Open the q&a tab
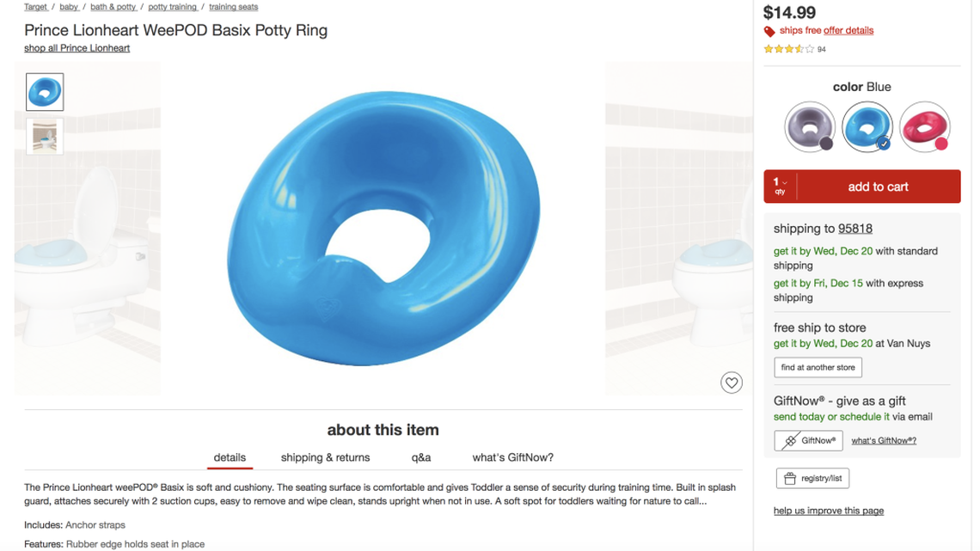The height and width of the screenshot is (551, 980). pos(421,457)
